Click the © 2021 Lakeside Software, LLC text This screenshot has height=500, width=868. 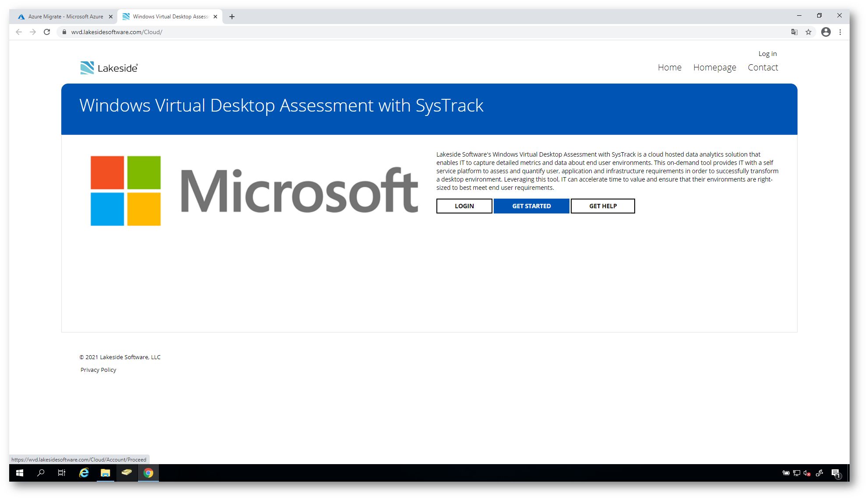(x=120, y=357)
